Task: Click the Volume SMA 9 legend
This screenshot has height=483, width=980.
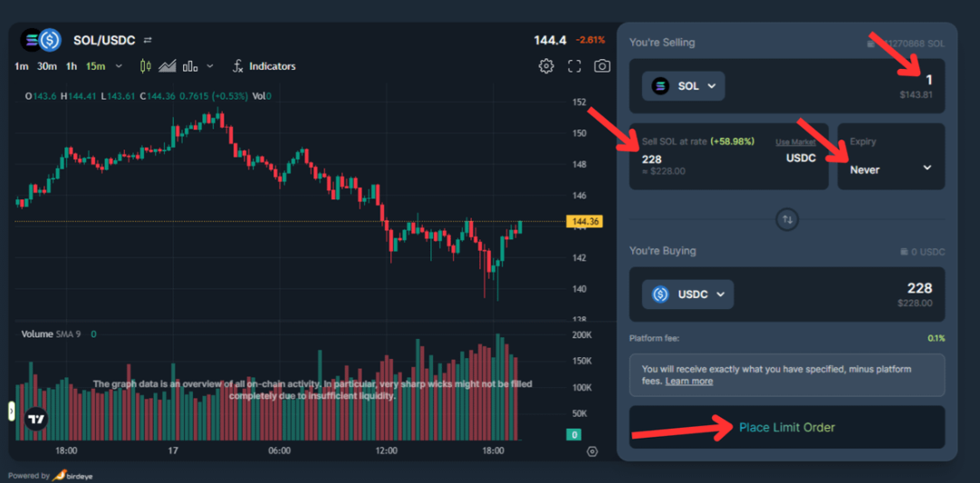Action: (x=52, y=334)
